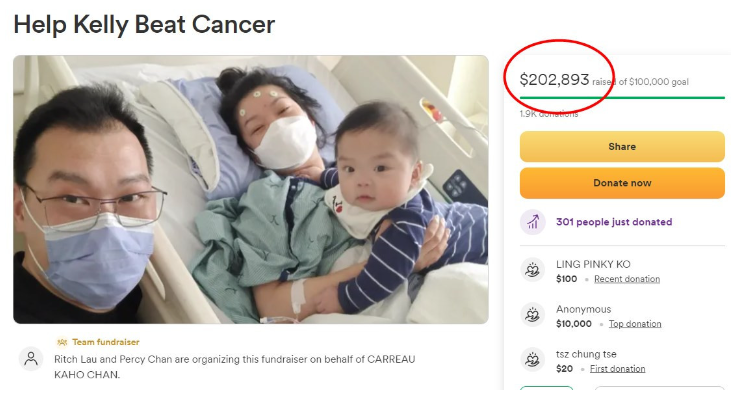
Task: Click the Help Kelly Beat Cancer title
Action: (x=144, y=25)
